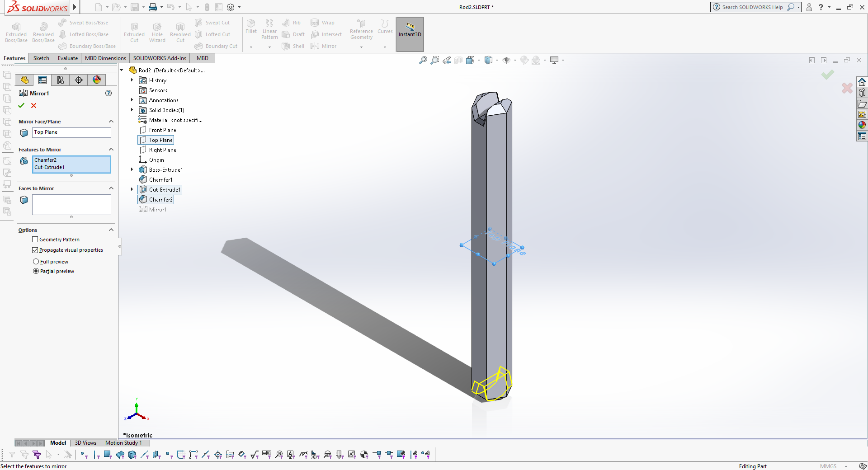Click the Extruded Cut ribbon tool
The height and width of the screenshot is (470, 868).
[134, 32]
